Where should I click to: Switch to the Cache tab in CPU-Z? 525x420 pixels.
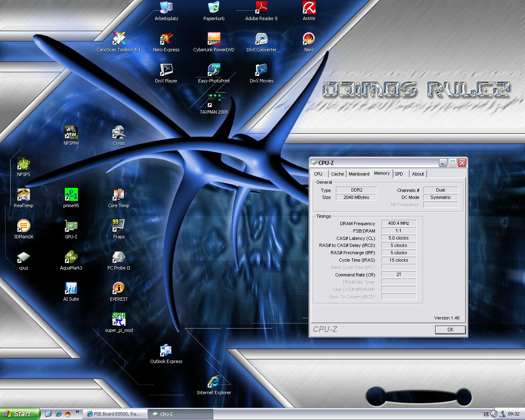click(x=337, y=174)
